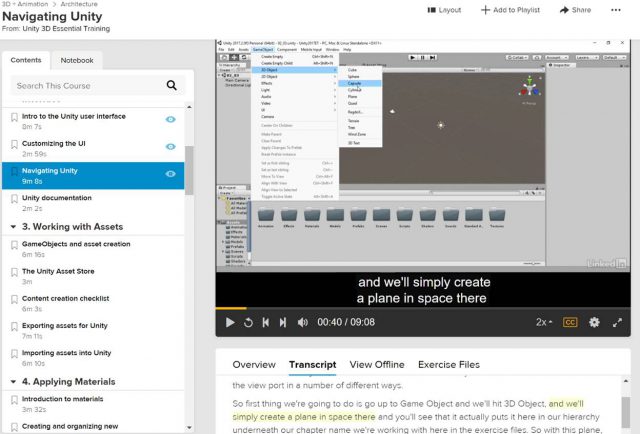The width and height of the screenshot is (640, 434).
Task: Replay the last few seconds
Action: point(248,323)
